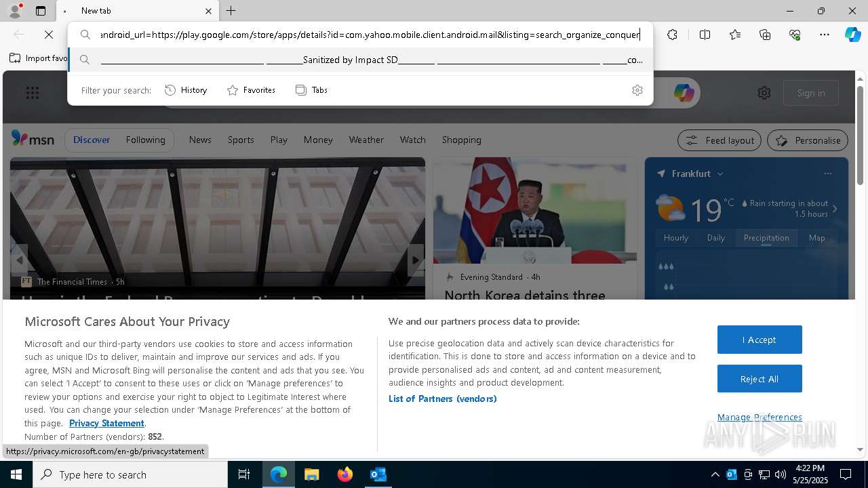Go to the msn logo home

tap(33, 139)
